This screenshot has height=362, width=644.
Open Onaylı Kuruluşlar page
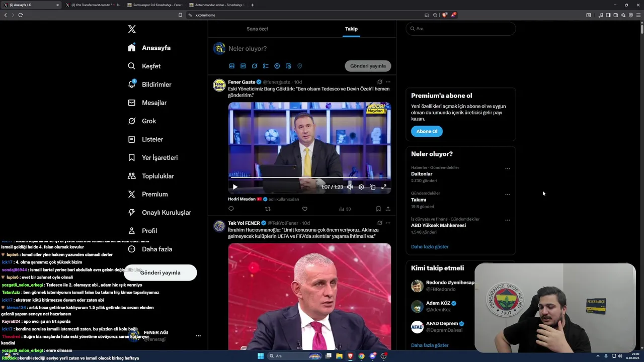[159, 213]
